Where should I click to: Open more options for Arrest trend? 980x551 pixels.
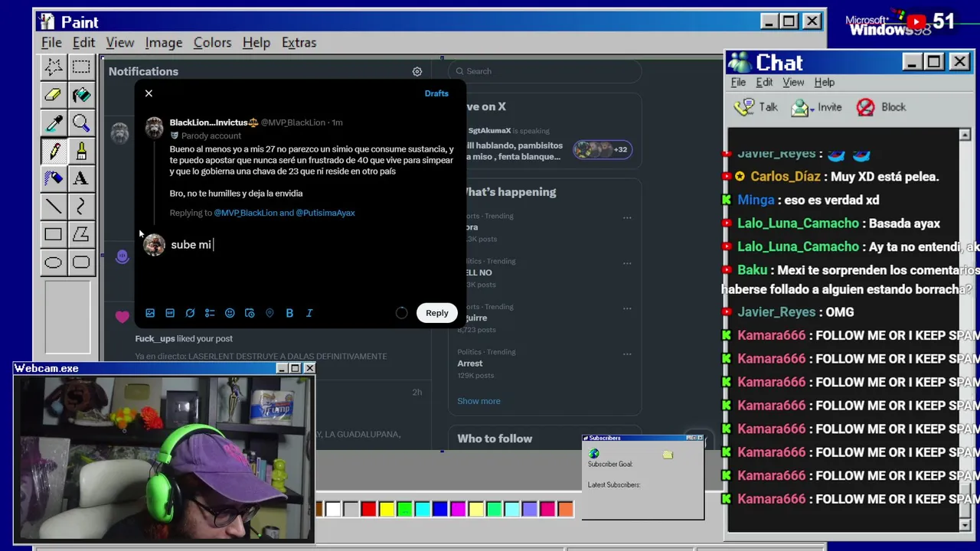pyautogui.click(x=627, y=354)
